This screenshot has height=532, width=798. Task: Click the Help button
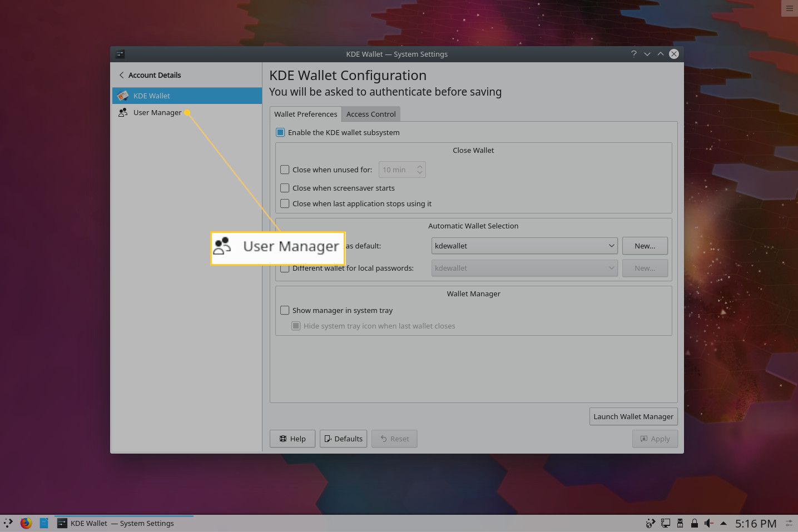[293, 439]
